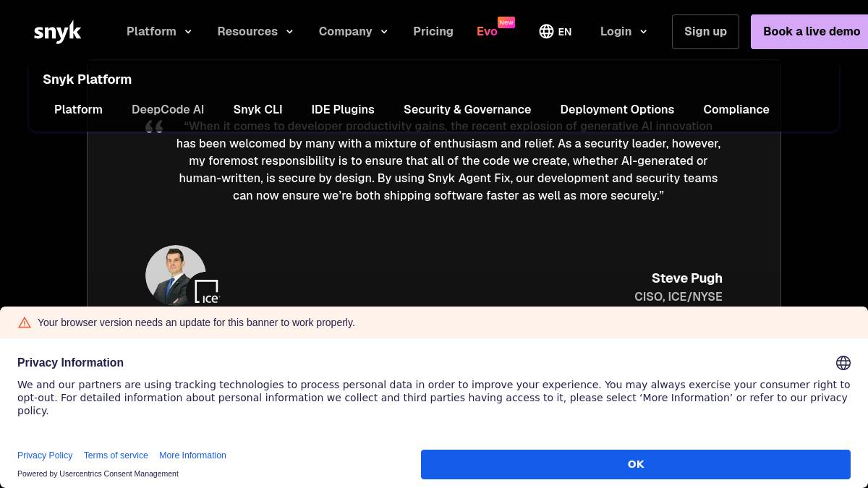Expand the Company dropdown menu

point(353,31)
